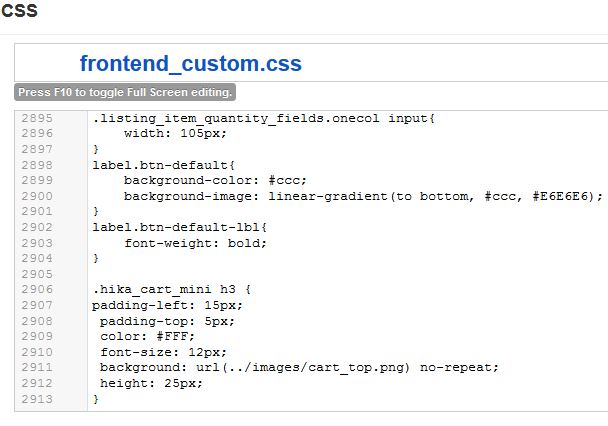Click the cart_top.png background url line

298,368
